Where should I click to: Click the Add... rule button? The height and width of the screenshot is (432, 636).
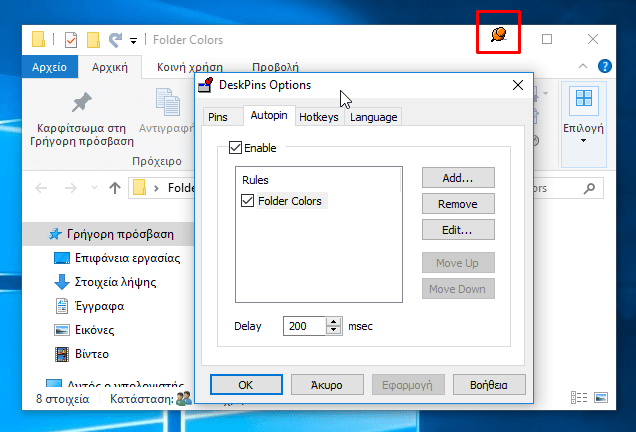click(458, 178)
